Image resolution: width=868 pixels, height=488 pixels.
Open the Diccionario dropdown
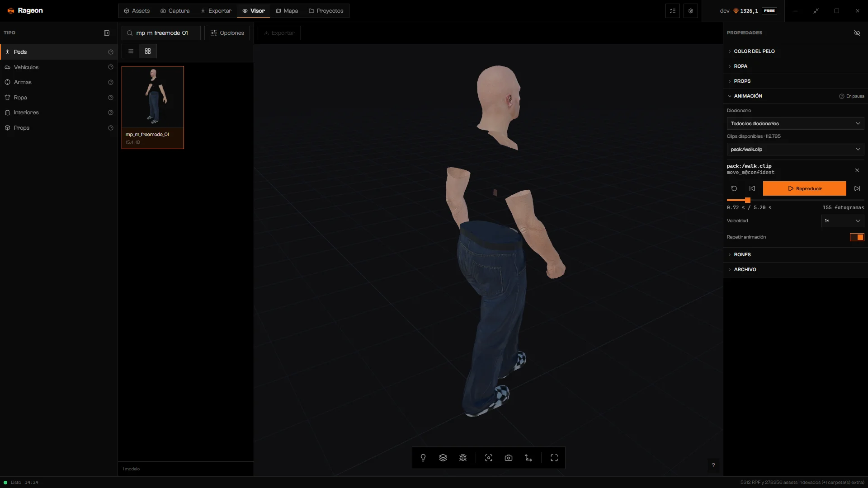[x=795, y=123]
